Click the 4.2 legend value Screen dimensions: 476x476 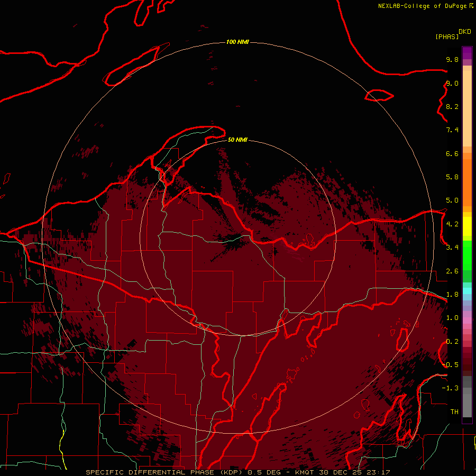tap(452, 224)
